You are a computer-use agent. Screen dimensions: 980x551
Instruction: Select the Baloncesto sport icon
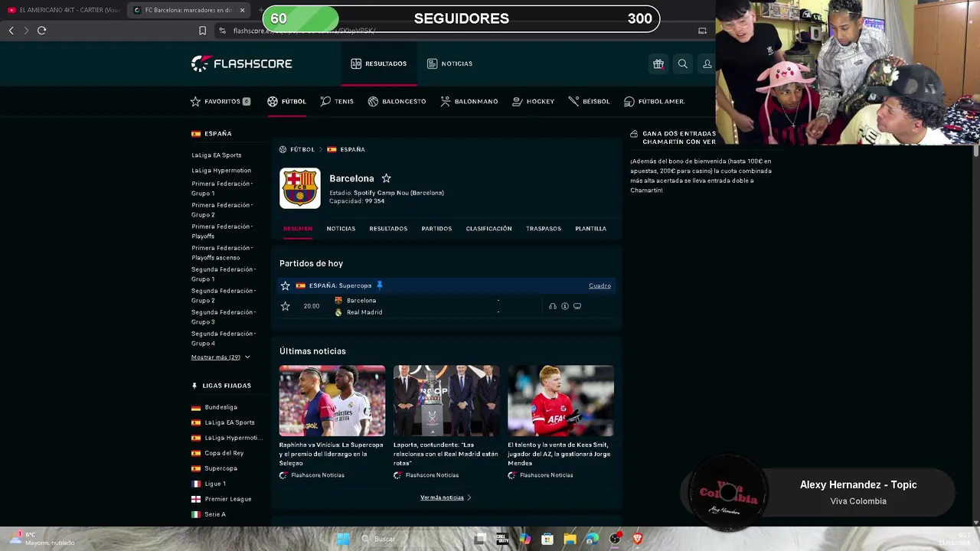[x=373, y=101]
